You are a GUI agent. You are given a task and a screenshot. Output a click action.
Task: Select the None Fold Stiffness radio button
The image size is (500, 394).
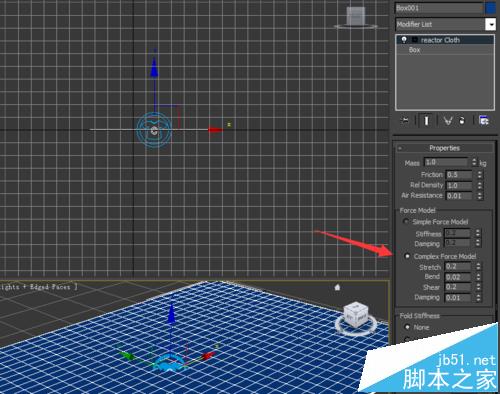pos(407,327)
